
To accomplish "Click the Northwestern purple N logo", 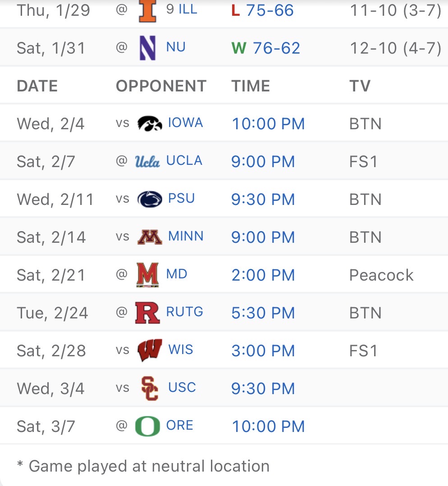I will pos(147,48).
